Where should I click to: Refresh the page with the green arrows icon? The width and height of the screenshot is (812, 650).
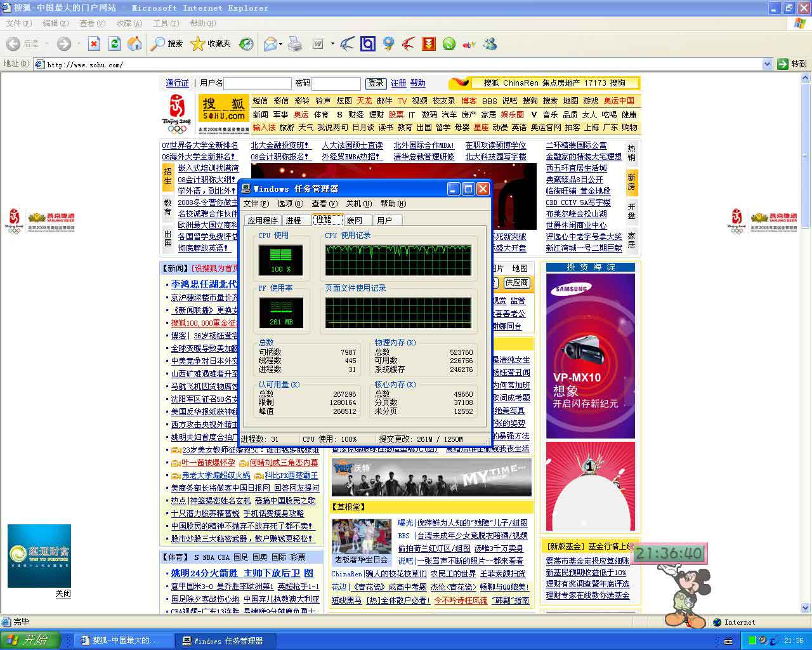[114, 44]
